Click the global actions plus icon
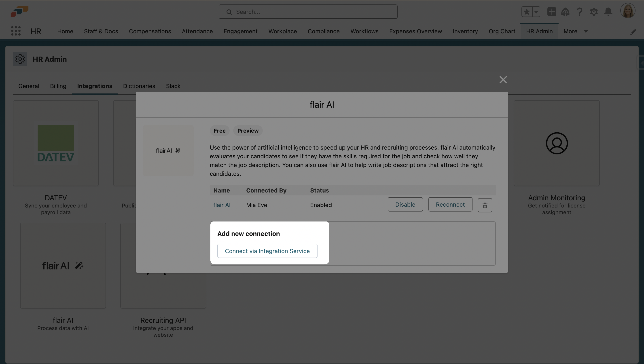 (x=551, y=11)
